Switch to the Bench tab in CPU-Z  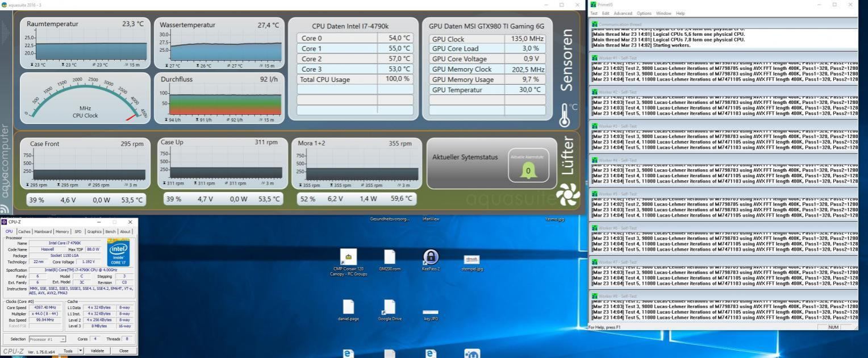(111, 231)
